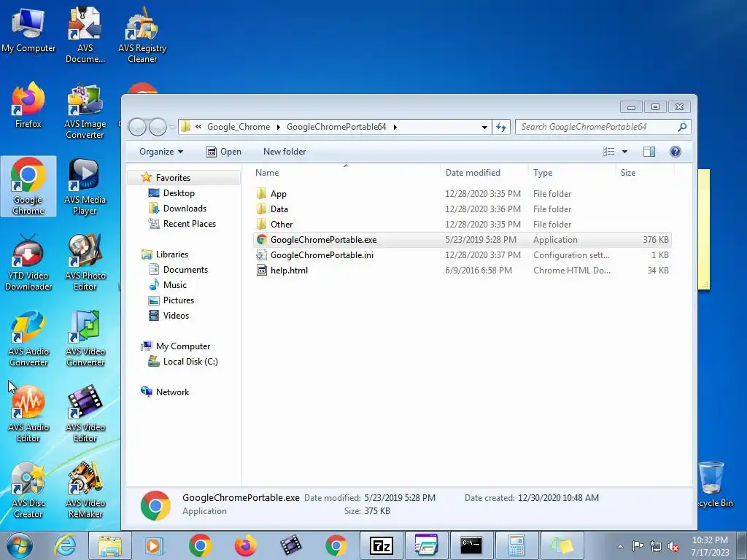Go back with the Back navigation button
The height and width of the screenshot is (560, 747).
[x=137, y=127]
